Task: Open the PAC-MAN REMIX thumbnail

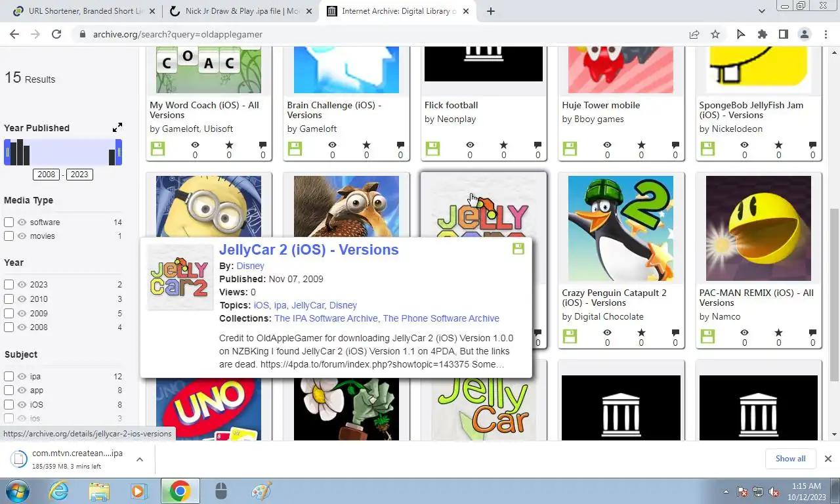Action: coord(759,228)
